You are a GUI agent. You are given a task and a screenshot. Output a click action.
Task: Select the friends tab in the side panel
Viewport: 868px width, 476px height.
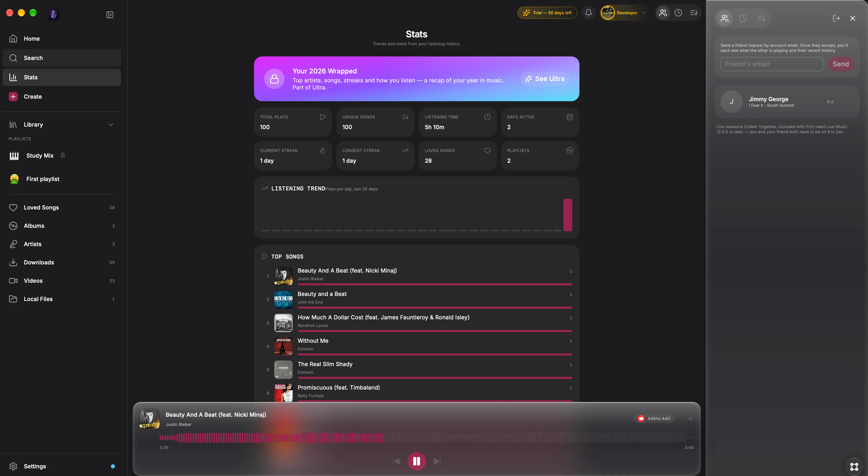tap(724, 18)
